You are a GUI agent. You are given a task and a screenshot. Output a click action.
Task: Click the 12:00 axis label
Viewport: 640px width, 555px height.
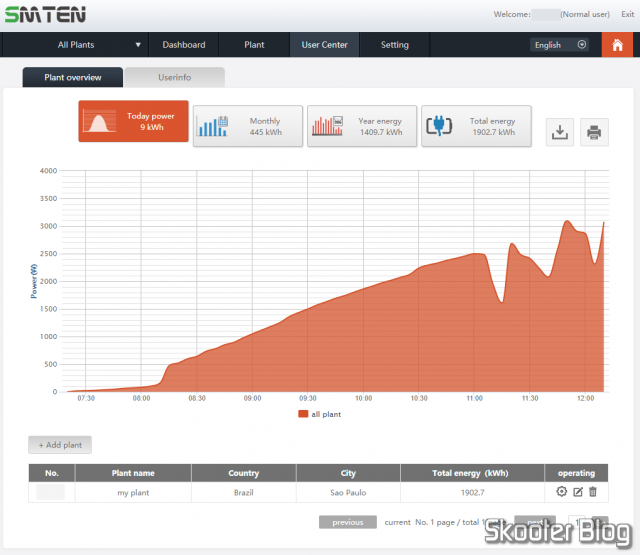click(x=585, y=398)
